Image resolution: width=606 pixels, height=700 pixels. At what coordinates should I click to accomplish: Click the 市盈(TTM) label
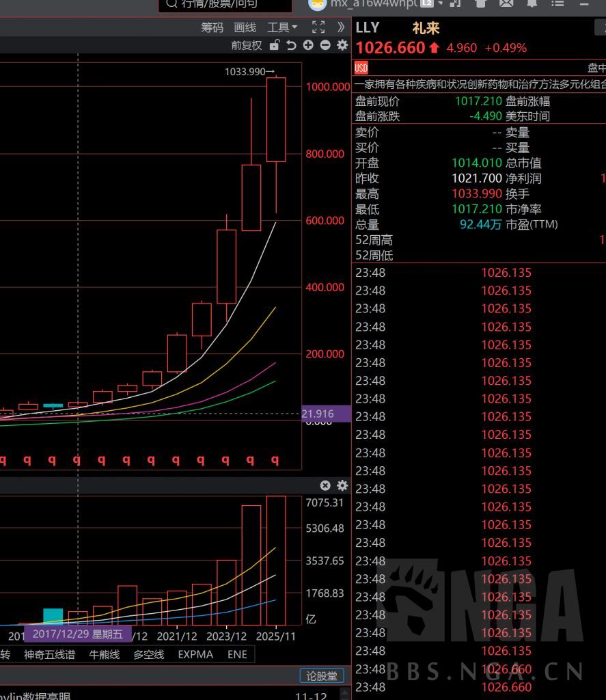tap(532, 224)
